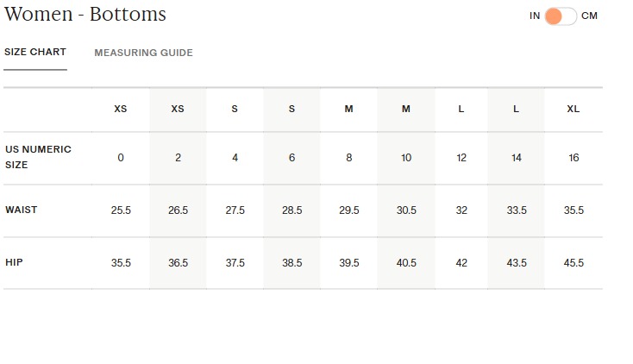Click the US Numeric Size row label

click(38, 157)
